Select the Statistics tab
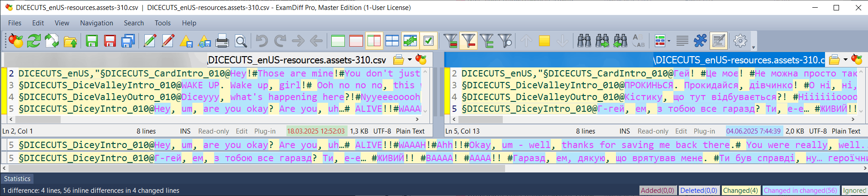This screenshot has height=196, width=868. pyautogui.click(x=17, y=179)
